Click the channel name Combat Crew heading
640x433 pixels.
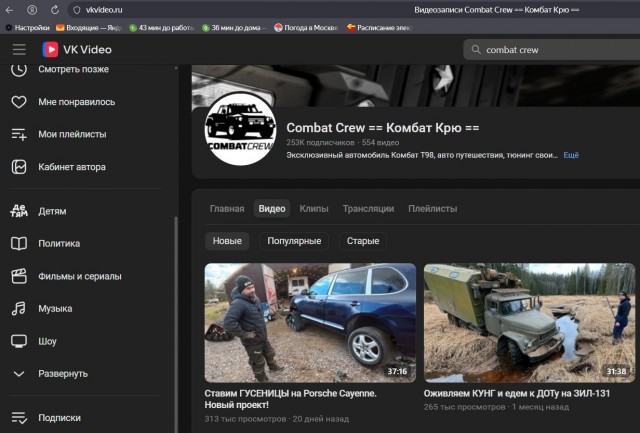[x=382, y=128]
